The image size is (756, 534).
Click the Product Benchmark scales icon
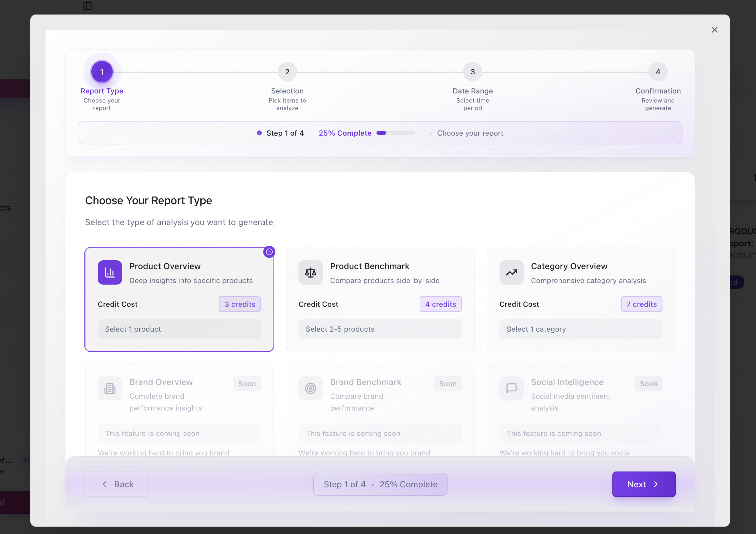[311, 272]
